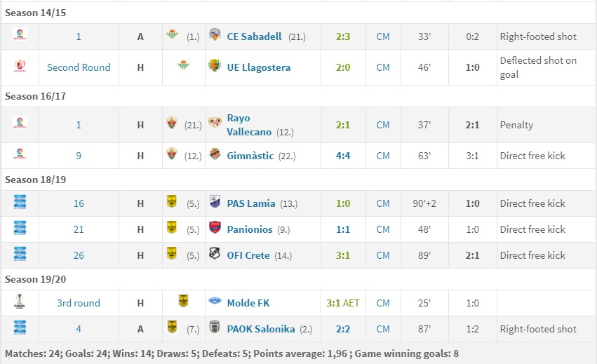The image size is (597, 364).
Task: Select the Panionios crest icon
Action: point(215,227)
